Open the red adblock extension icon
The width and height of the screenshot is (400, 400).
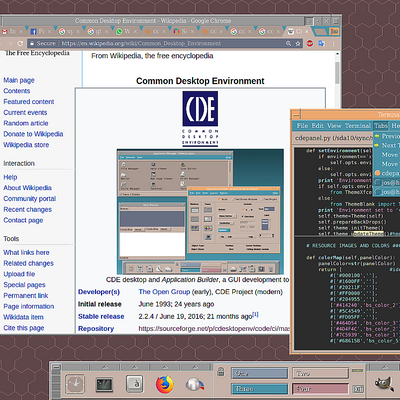[x=310, y=43]
